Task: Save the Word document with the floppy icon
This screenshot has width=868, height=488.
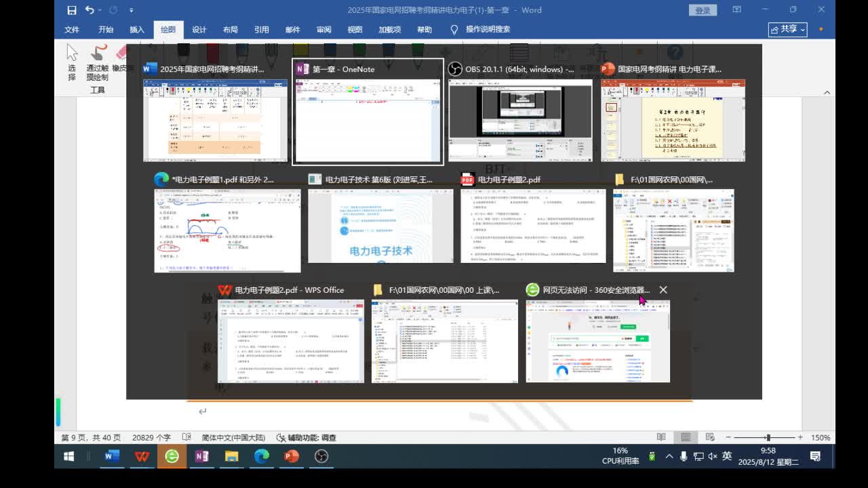Action: tap(72, 10)
